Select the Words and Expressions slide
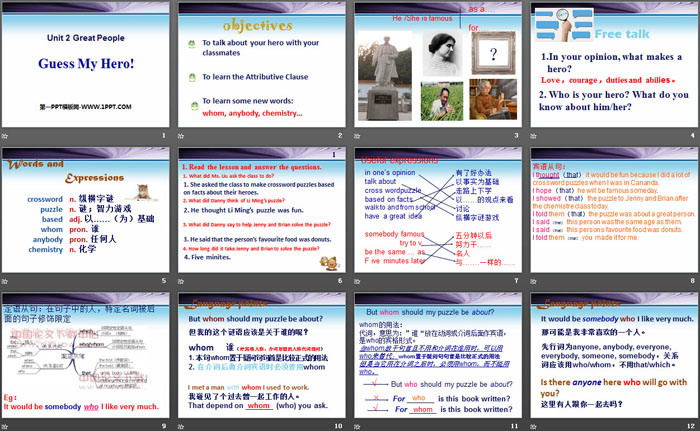700x431 pixels. click(x=86, y=210)
